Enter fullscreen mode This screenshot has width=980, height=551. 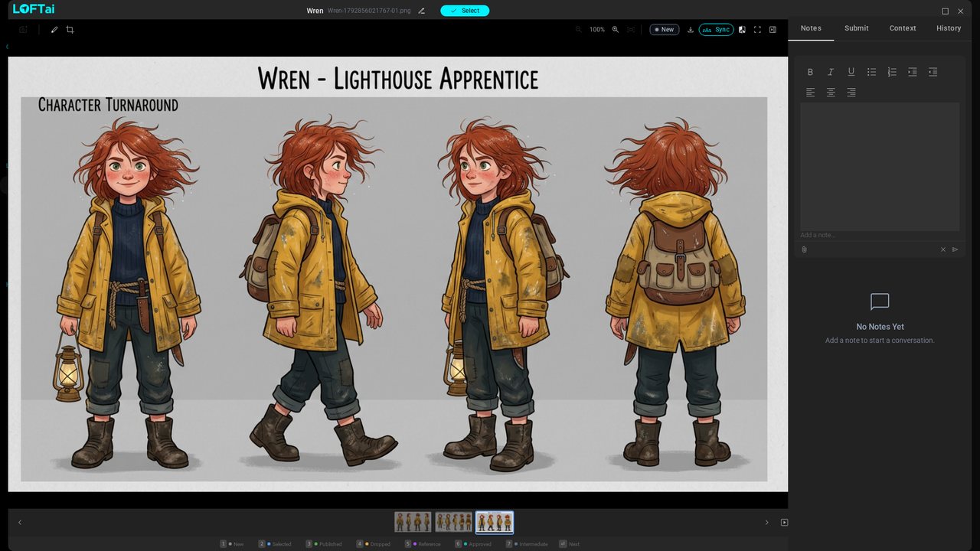pos(757,30)
